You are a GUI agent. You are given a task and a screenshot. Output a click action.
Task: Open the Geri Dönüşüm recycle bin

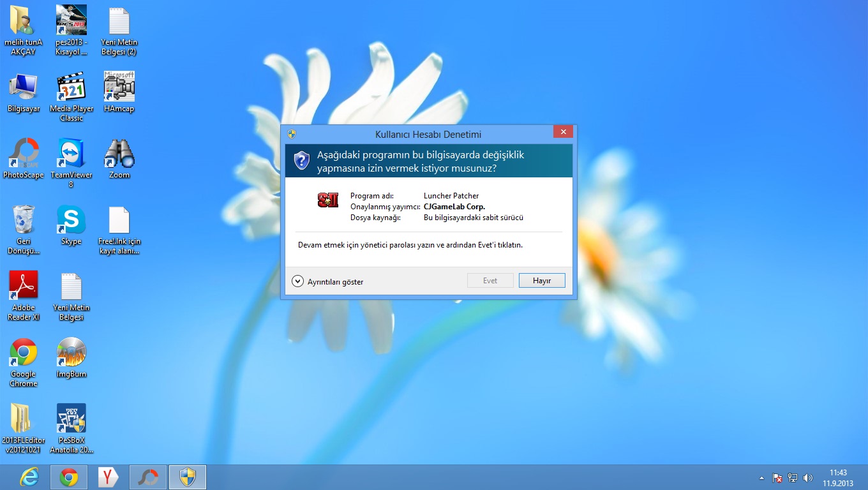tap(24, 221)
